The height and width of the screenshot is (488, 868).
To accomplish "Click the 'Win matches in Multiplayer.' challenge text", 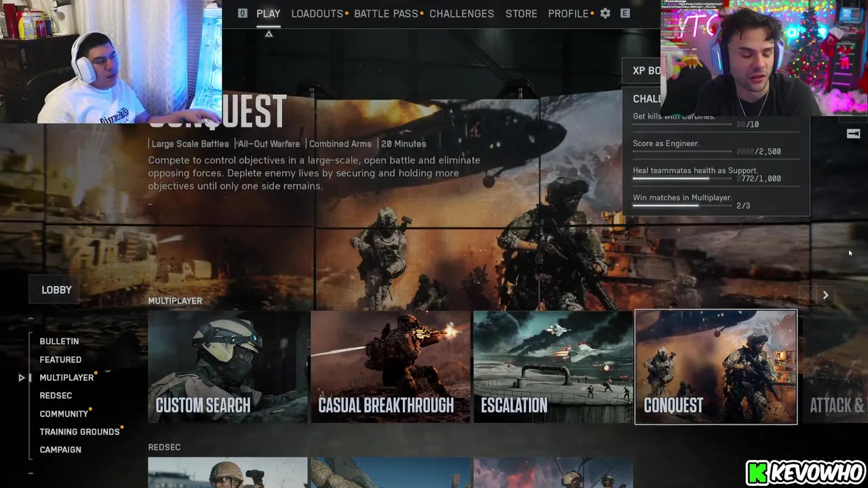I will (682, 198).
